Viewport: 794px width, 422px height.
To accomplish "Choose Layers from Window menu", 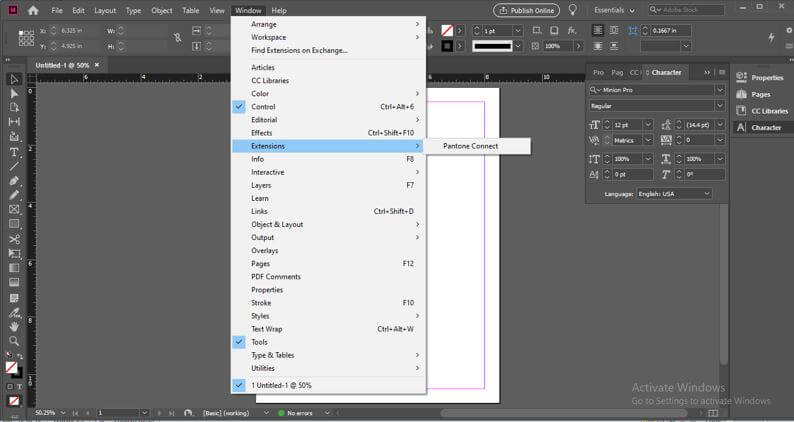I will click(x=329, y=185).
